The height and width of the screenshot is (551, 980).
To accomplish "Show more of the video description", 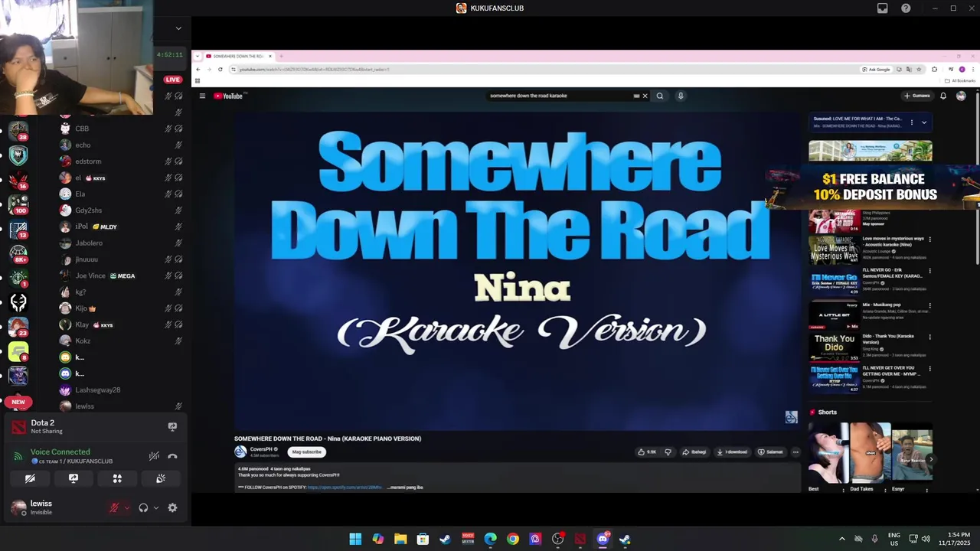I will 405,487.
